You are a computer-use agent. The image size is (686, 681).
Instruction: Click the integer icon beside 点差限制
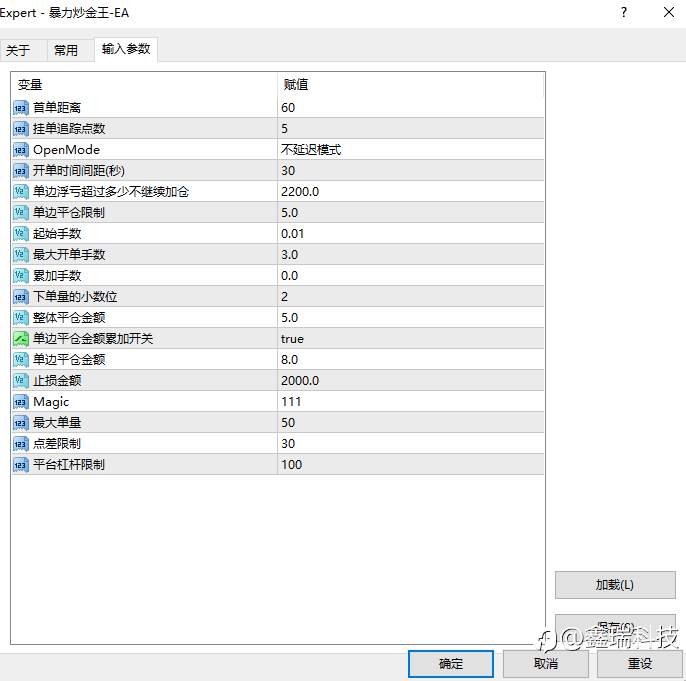tap(21, 444)
